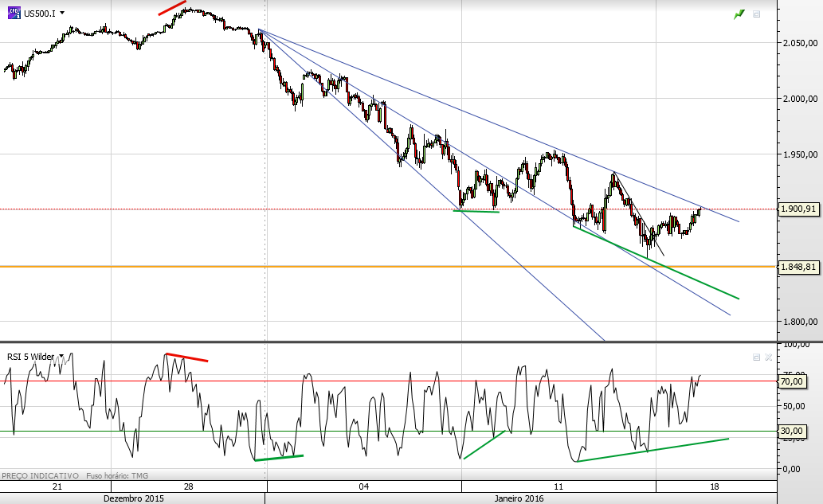Click date 04 on time axis
Image resolution: width=823 pixels, height=504 pixels.
pyautogui.click(x=364, y=486)
